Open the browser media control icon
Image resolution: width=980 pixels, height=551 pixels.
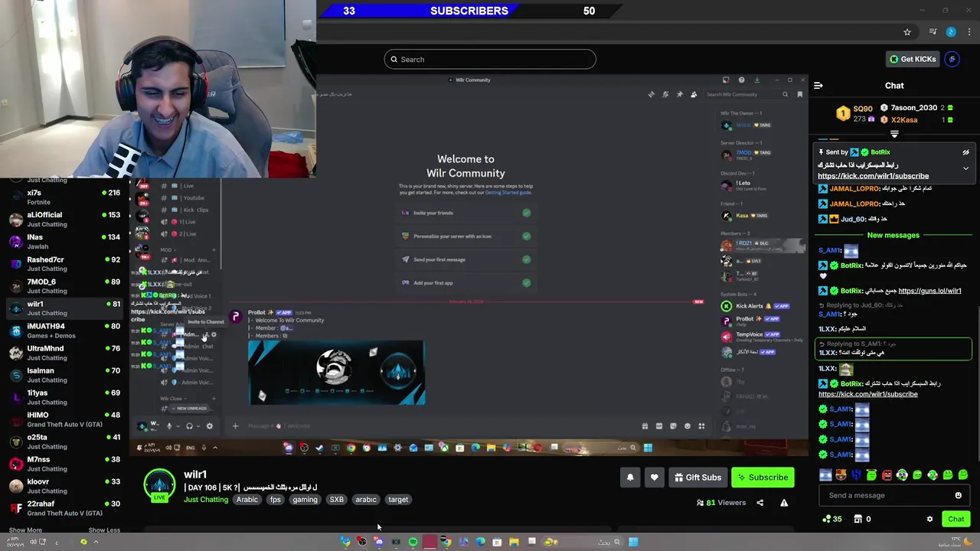933,32
